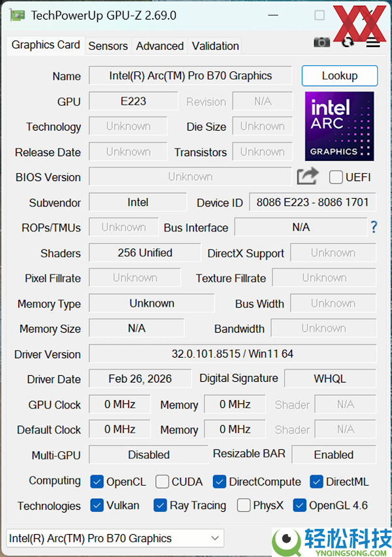This screenshot has height=557, width=392.
Task: Switch to the Sensors tab
Action: click(x=108, y=46)
